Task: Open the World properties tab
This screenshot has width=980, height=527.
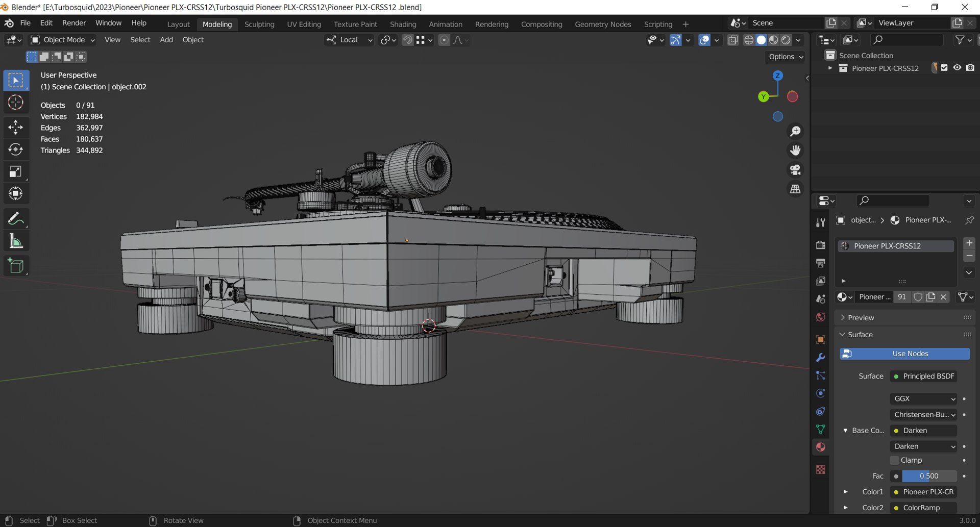Action: pyautogui.click(x=821, y=317)
